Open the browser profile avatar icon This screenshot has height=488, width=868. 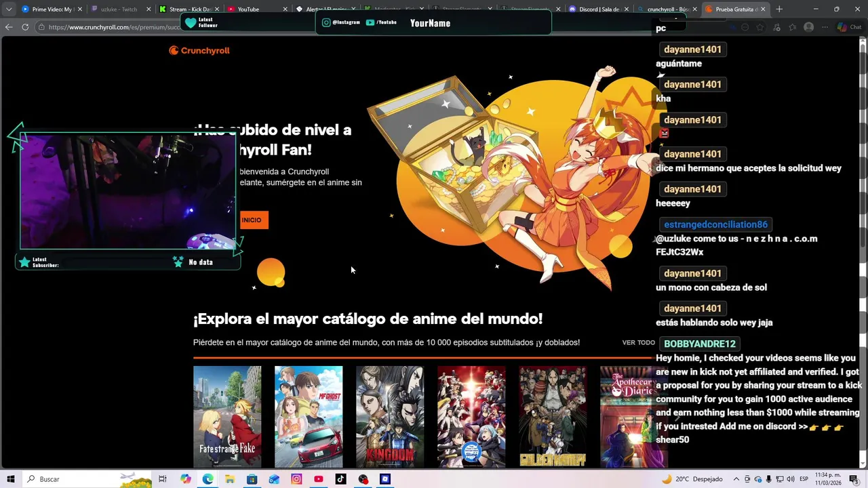(x=808, y=27)
